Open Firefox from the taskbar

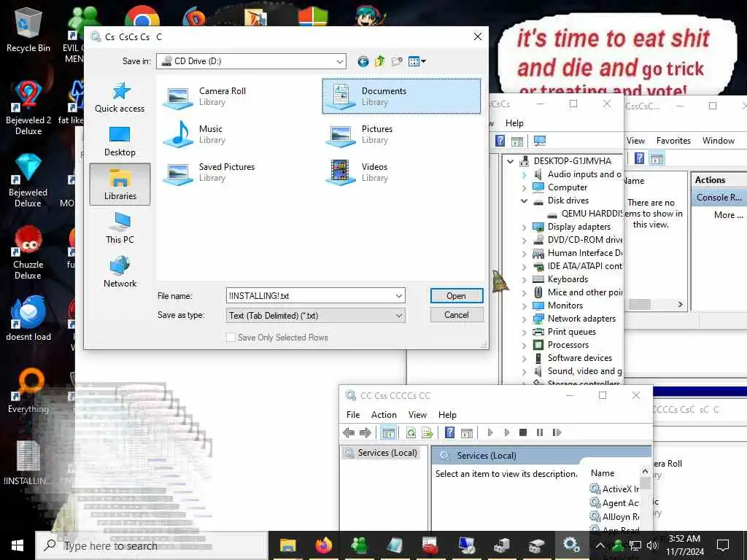point(323,545)
